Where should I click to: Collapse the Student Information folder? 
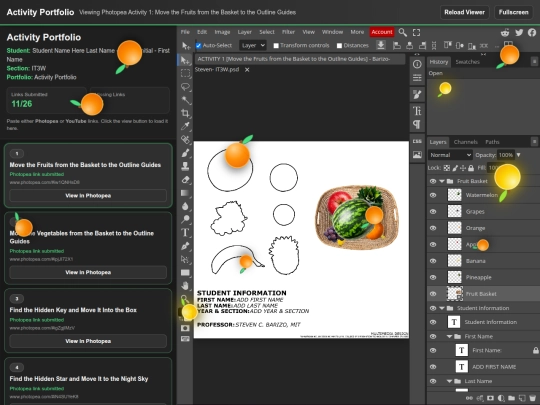442,308
